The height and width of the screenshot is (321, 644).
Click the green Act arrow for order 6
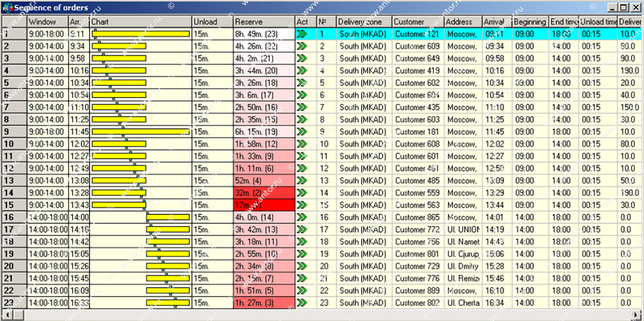click(x=302, y=95)
